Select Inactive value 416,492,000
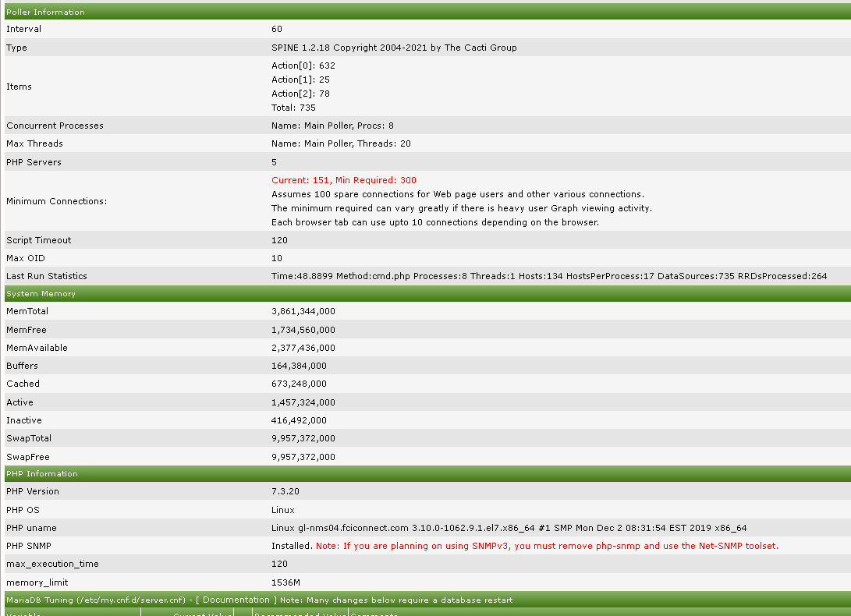Screen dimensions: 851x616 click(299, 420)
